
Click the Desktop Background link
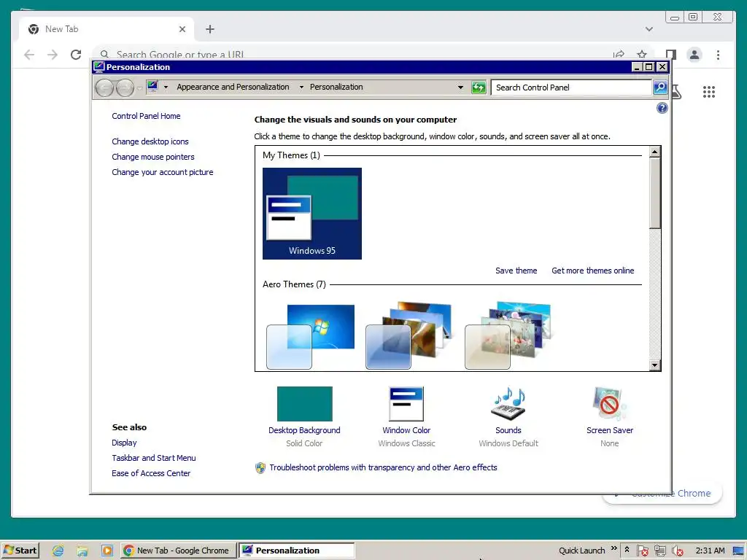304,430
